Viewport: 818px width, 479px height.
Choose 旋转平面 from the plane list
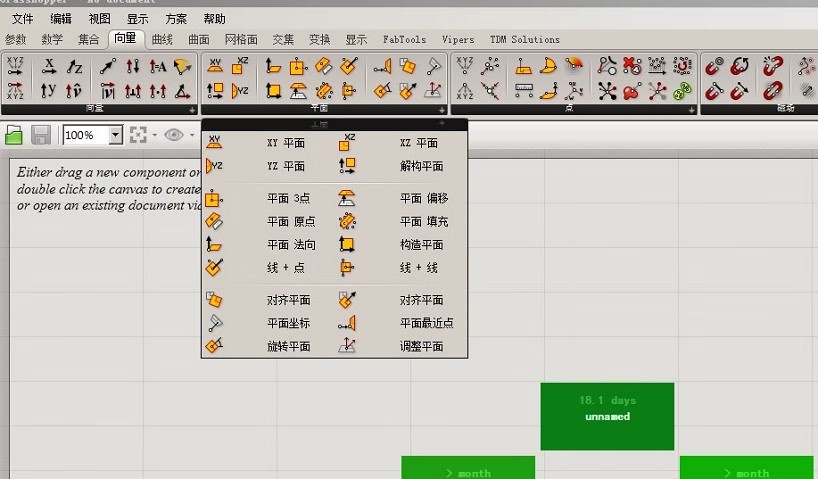(288, 346)
